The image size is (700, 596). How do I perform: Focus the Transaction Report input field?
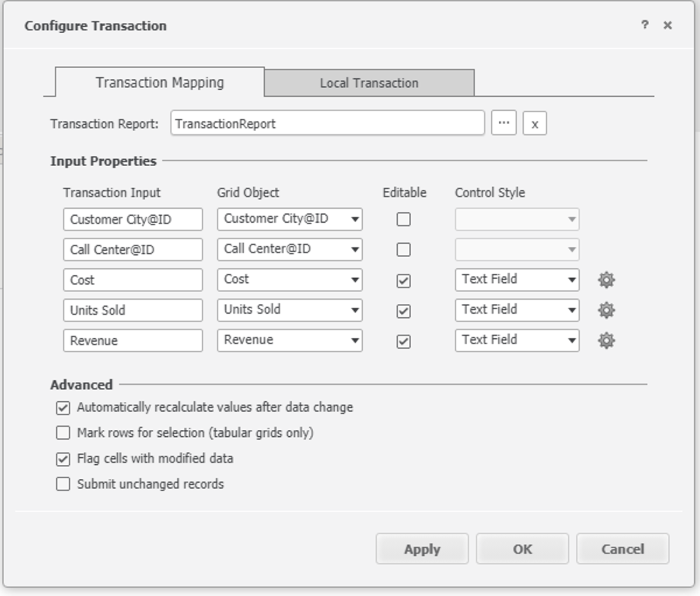click(x=328, y=123)
